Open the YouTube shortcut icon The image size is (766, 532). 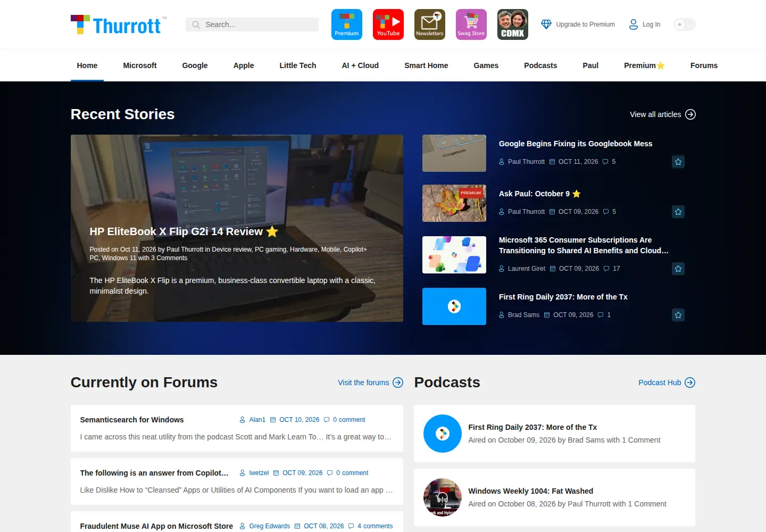point(388,24)
